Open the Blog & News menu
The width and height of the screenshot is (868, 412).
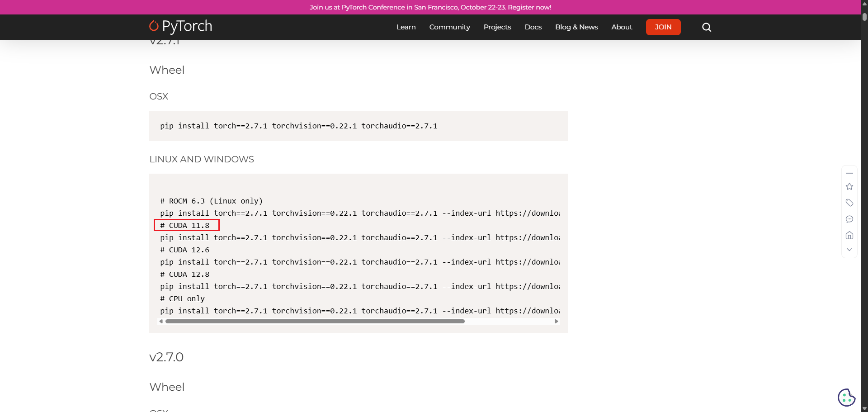pos(576,27)
